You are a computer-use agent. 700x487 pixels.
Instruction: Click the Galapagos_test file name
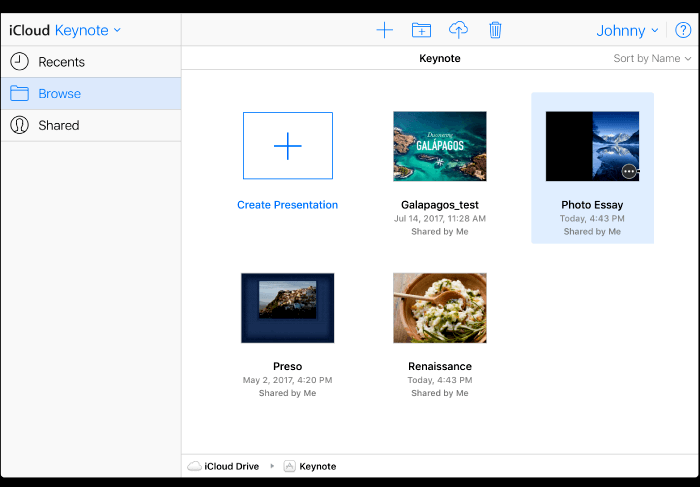coord(440,205)
